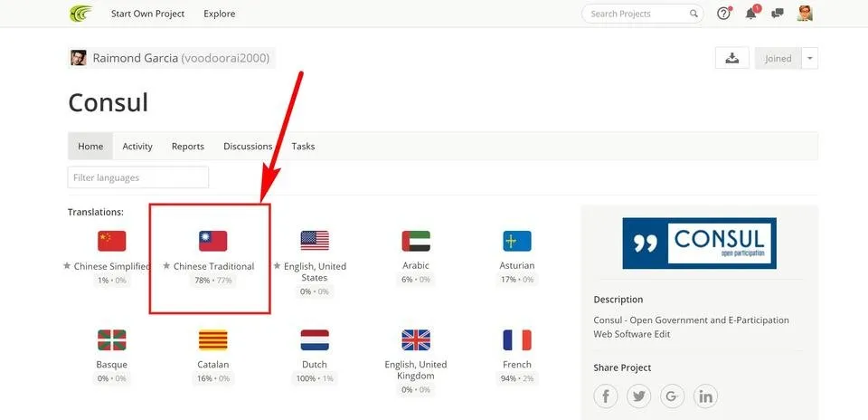Switch to the Tasks tab
Viewport: 868px width, 420px height.
pos(304,147)
